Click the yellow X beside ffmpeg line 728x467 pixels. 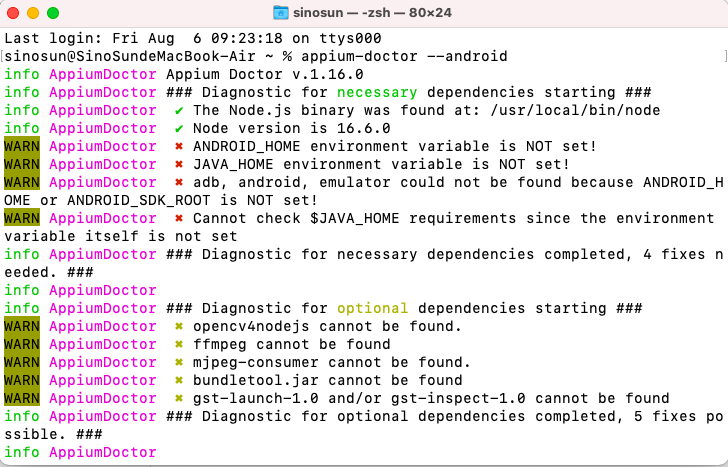tap(178, 344)
